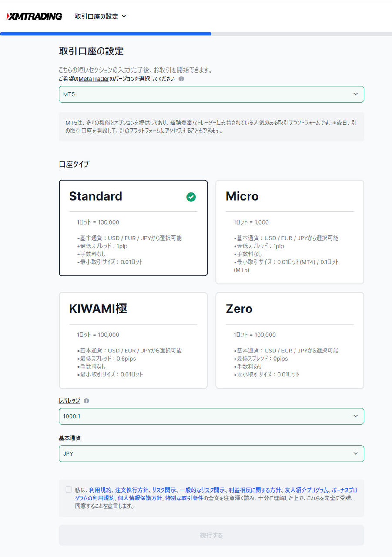
Task: Open the 注文執行方針 link
Action: [x=132, y=490]
